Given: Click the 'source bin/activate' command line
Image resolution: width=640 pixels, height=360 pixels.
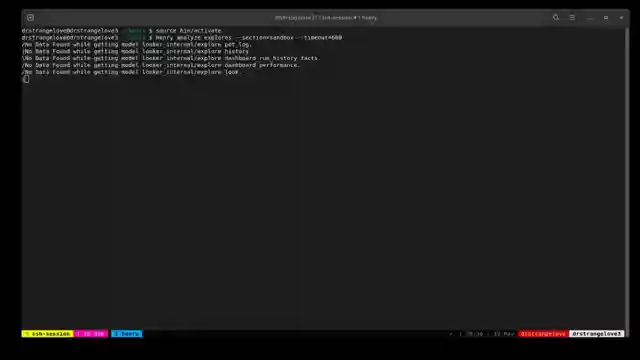Looking at the screenshot, I should 122,31.
